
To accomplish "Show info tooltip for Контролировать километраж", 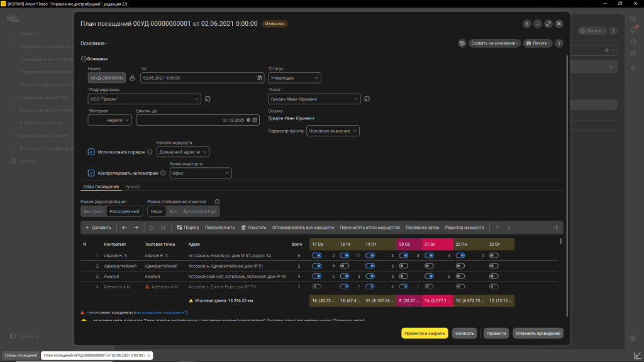I will [163, 173].
